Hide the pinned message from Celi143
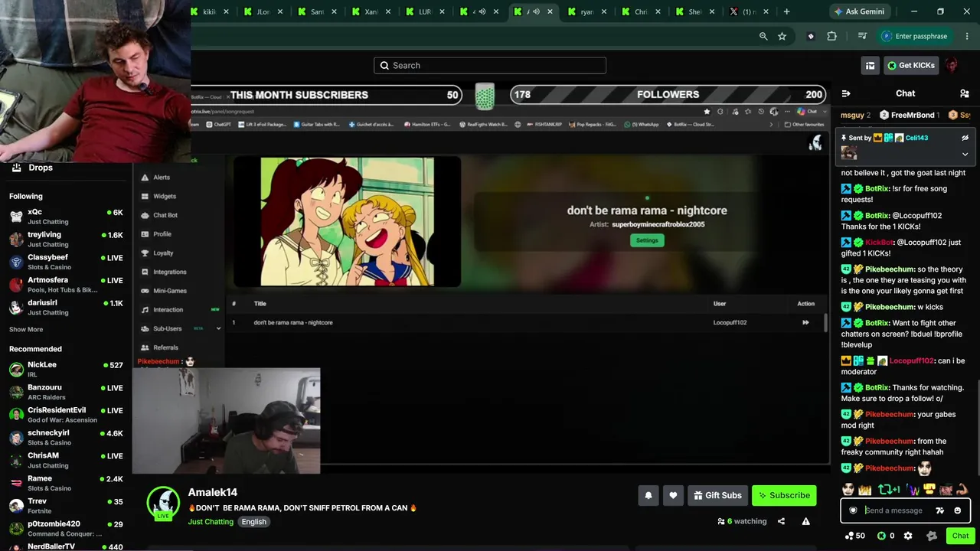Viewport: 980px width, 551px height. (x=965, y=138)
